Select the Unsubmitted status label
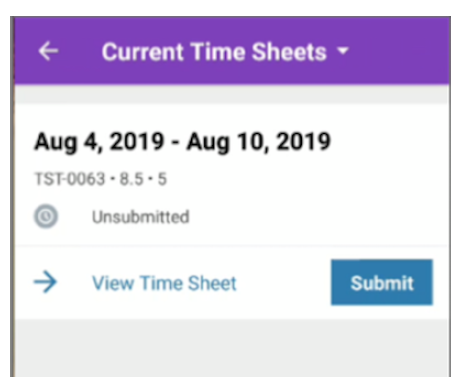Viewport: 468px width, 390px height. [x=141, y=217]
